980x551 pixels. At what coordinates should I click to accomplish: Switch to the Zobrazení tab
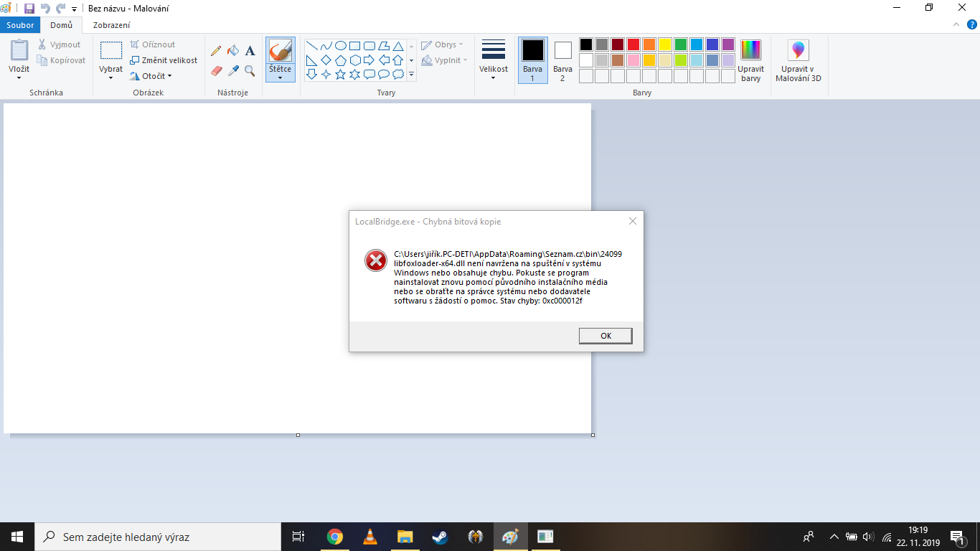(112, 25)
